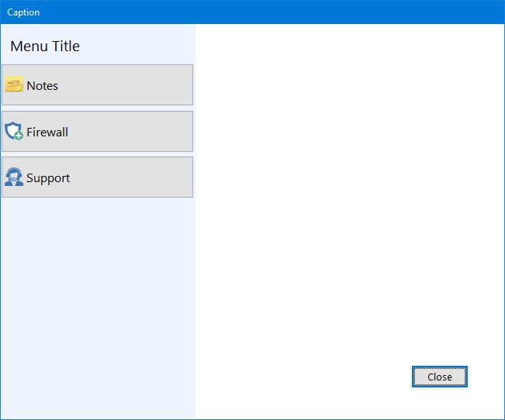Click the green plus badge on the shield
Viewport: 505px width, 420px height.
(x=19, y=136)
